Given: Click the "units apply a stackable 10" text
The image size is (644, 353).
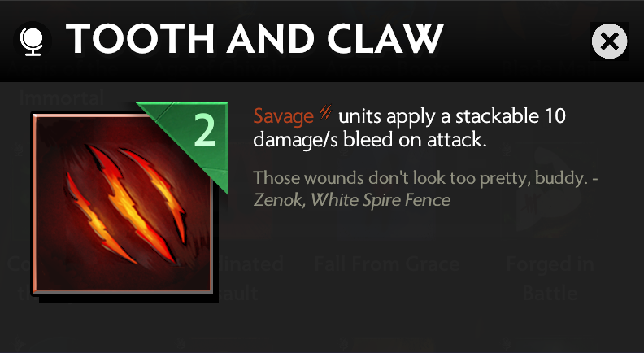Looking at the screenshot, I should pyautogui.click(x=452, y=116).
